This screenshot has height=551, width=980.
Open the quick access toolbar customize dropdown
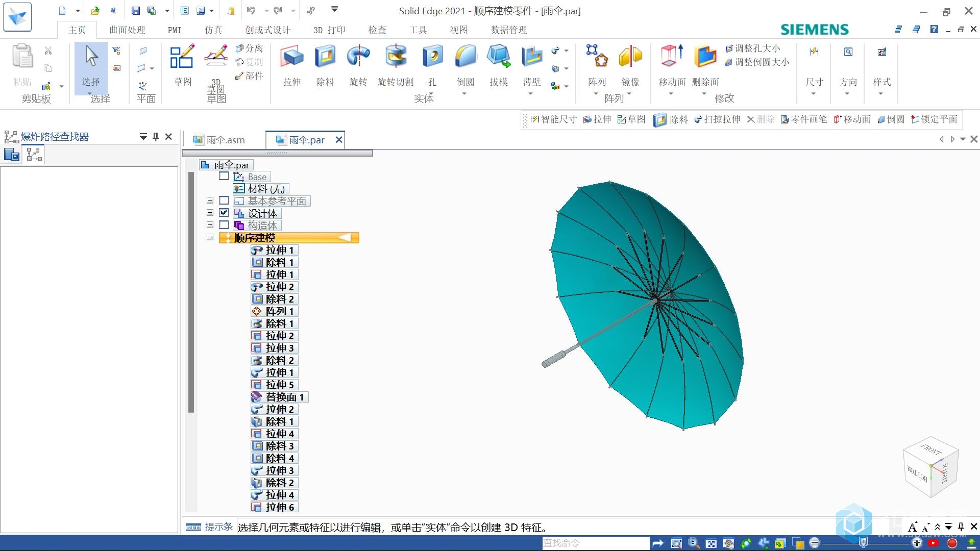click(x=335, y=9)
